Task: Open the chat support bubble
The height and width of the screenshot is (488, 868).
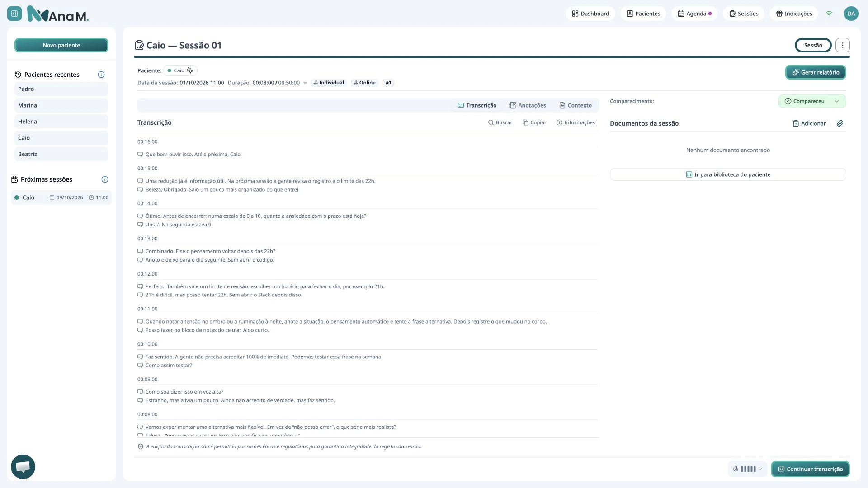Action: pos(23,467)
